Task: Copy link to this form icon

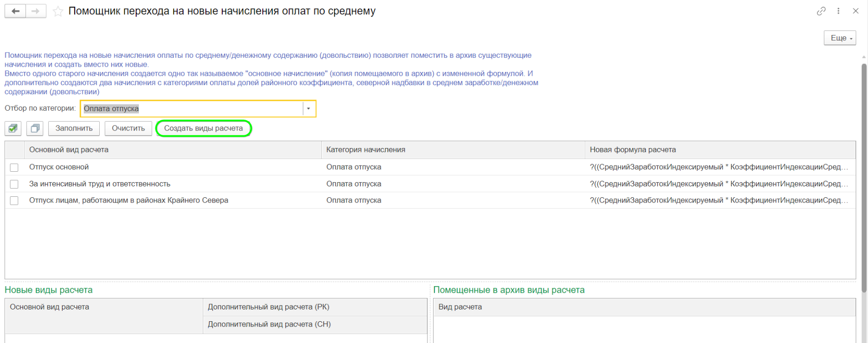Action: (821, 11)
